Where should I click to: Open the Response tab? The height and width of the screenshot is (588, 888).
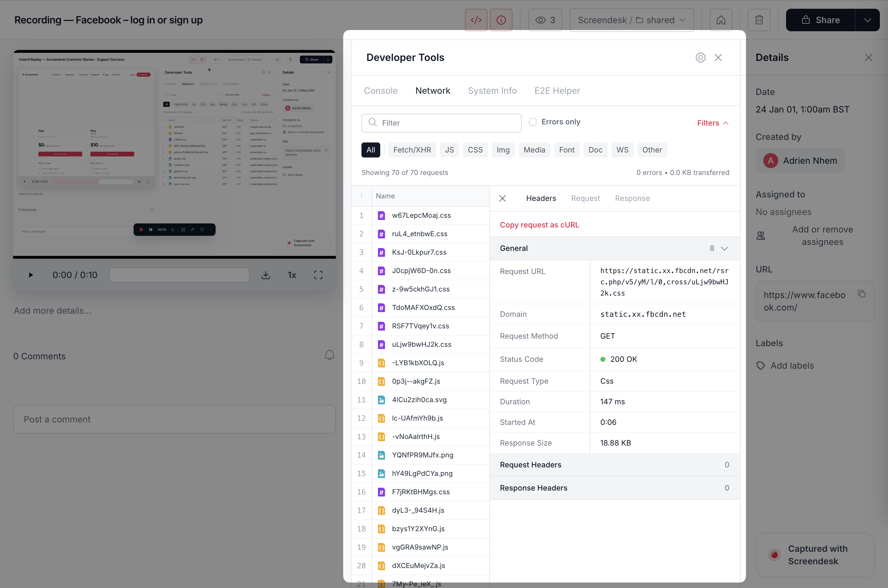(632, 198)
